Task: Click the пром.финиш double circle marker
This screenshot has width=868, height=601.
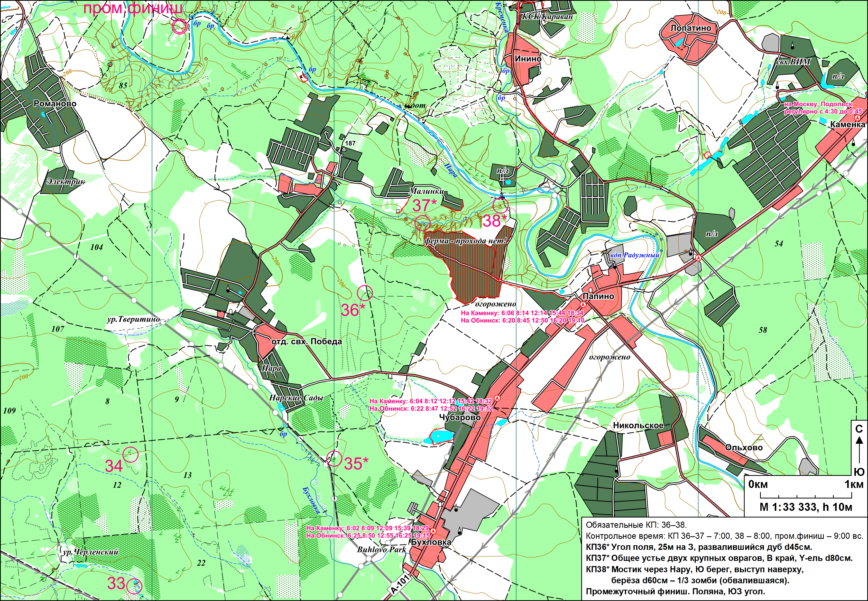Action: pyautogui.click(x=180, y=27)
